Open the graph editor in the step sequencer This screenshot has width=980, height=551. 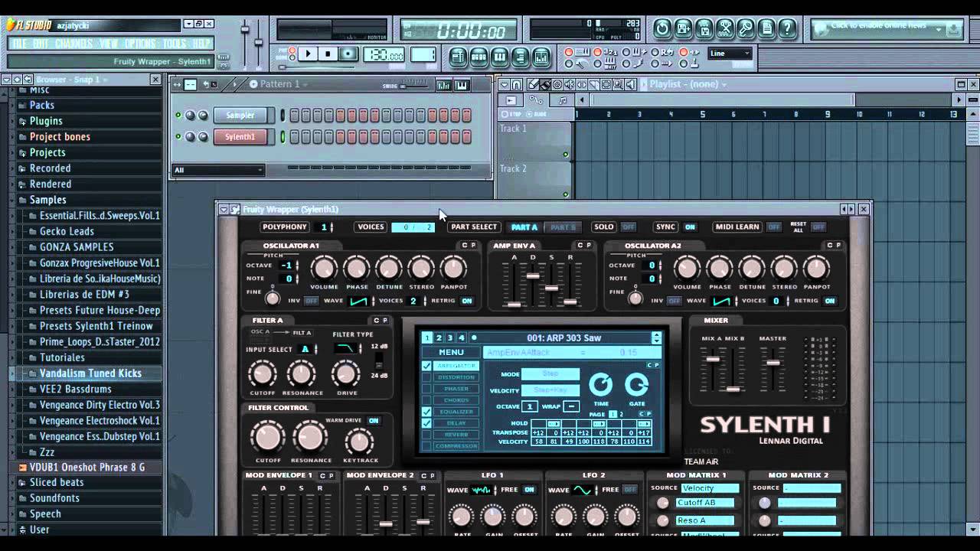444,85
